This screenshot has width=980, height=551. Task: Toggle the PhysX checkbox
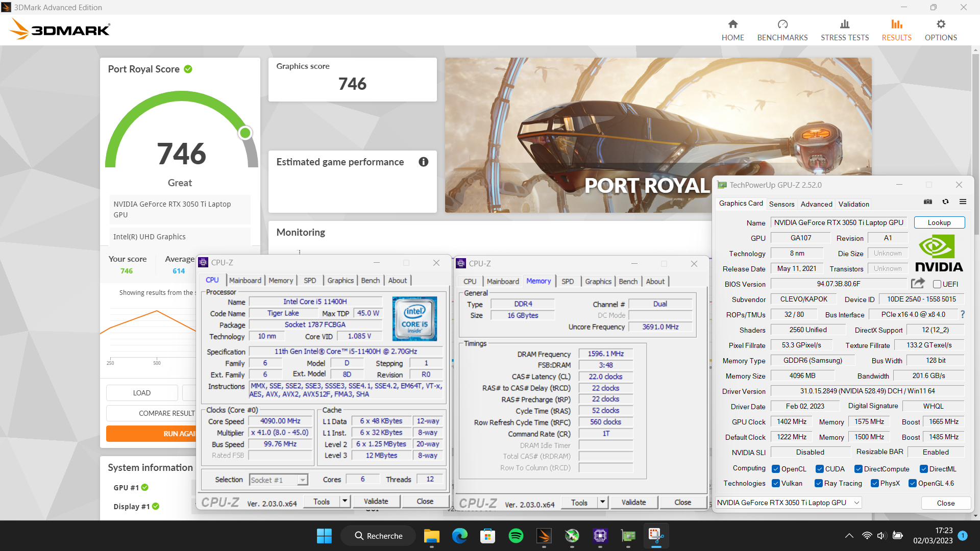874,483
